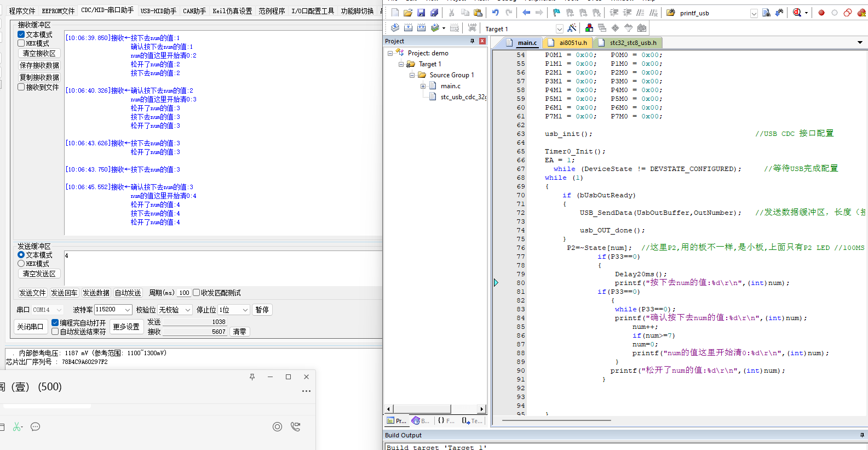Click the Indent selection icon
868x450 pixels.
click(x=614, y=13)
